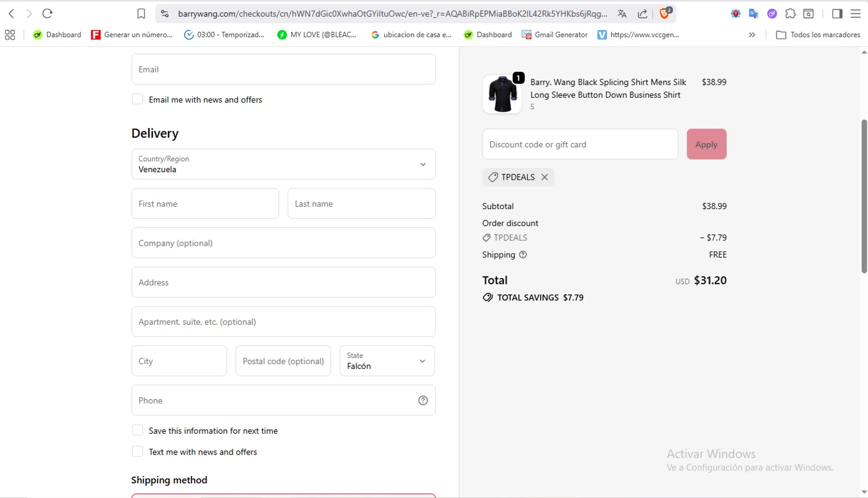Check Text me with news and offers
Viewport: 868px width, 498px height.
click(138, 451)
